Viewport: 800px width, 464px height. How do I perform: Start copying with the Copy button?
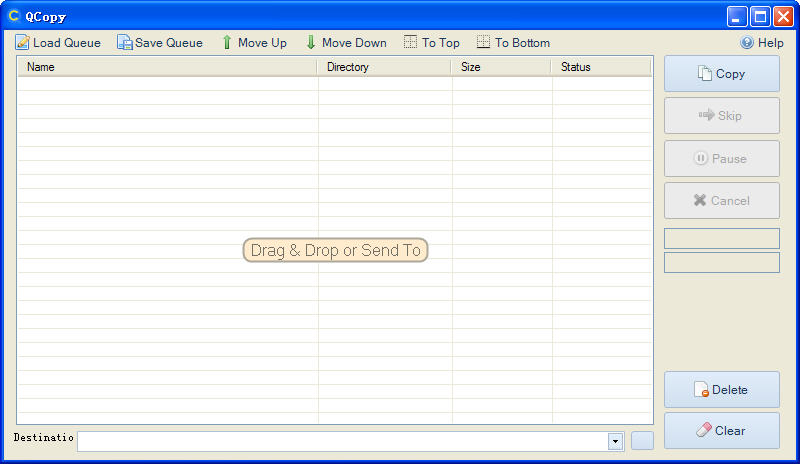(721, 74)
